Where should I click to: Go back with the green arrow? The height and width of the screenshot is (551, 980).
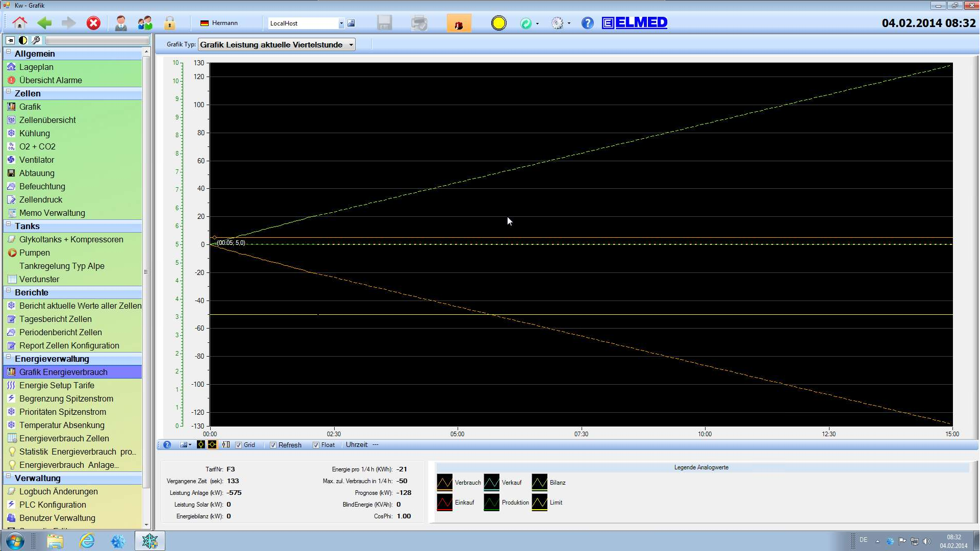pyautogui.click(x=44, y=23)
